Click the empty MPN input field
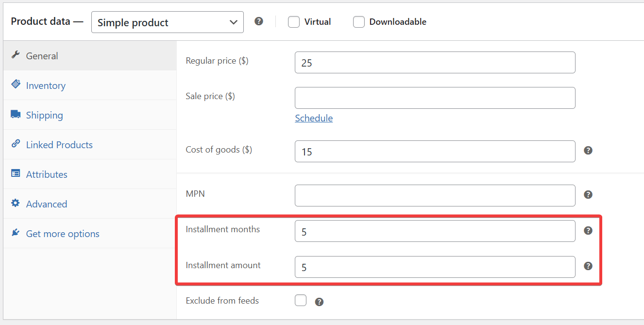This screenshot has height=325, width=644. 435,195
